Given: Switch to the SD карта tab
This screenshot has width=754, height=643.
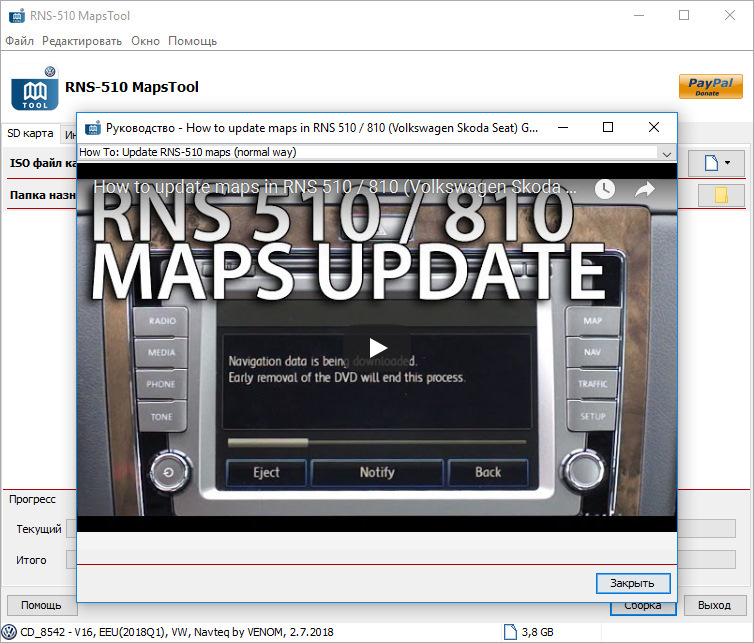Looking at the screenshot, I should click(30, 133).
